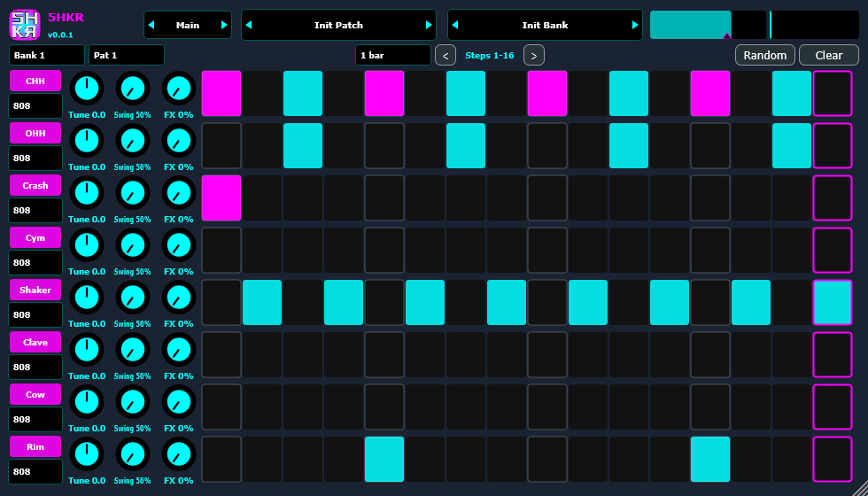
Task: Toggle Crash step 1 magenta pad
Action: (221, 198)
